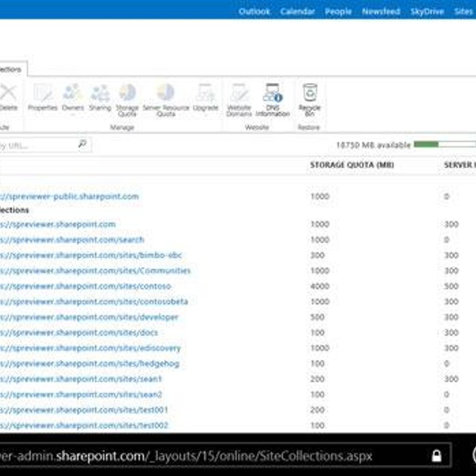Screen dimensions: 476x476
Task: Open the sites/ediscovery link
Action: (90, 348)
